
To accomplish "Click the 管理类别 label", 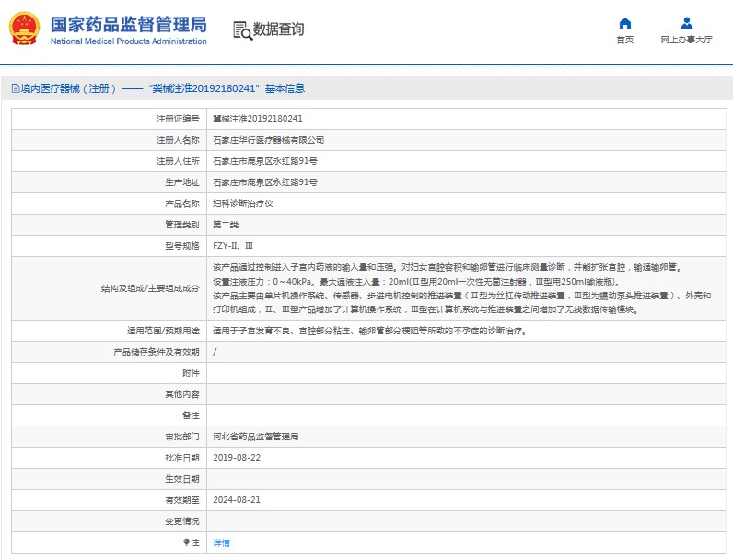I will click(x=181, y=225).
